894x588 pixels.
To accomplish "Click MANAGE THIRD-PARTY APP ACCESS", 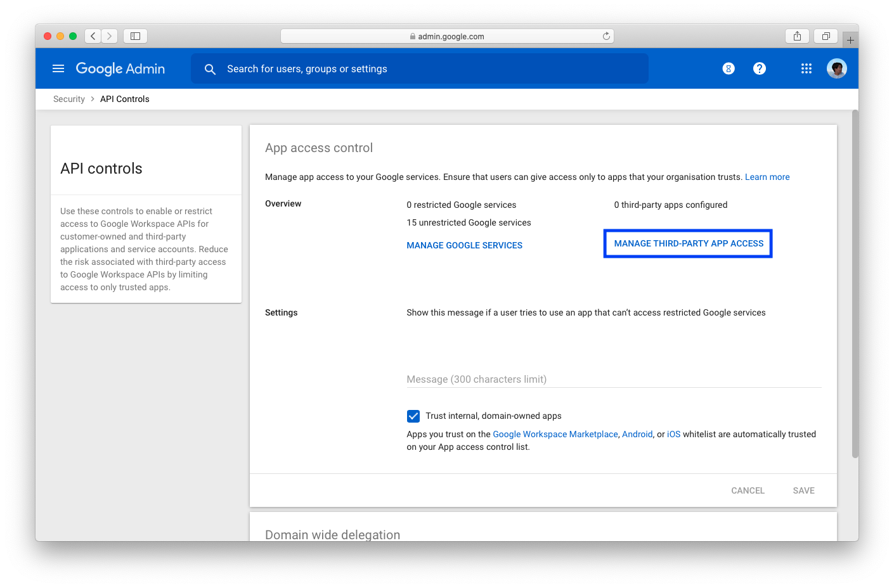I will pos(687,243).
